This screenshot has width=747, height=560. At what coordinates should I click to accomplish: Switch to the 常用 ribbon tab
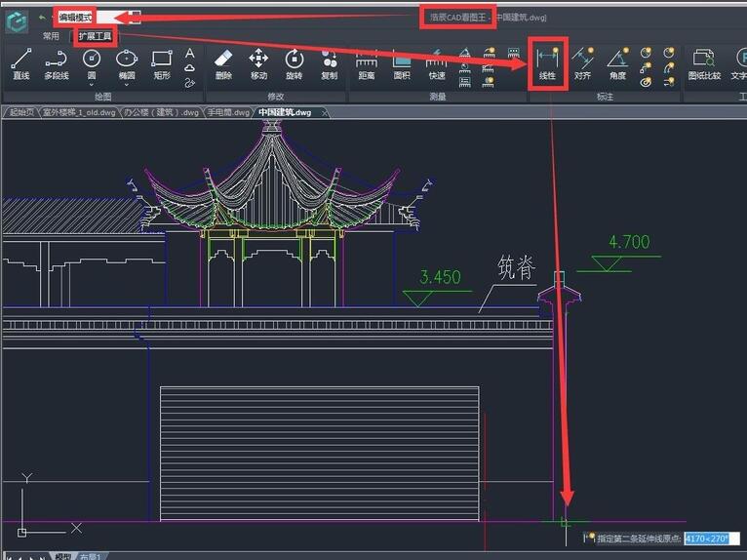coord(51,37)
